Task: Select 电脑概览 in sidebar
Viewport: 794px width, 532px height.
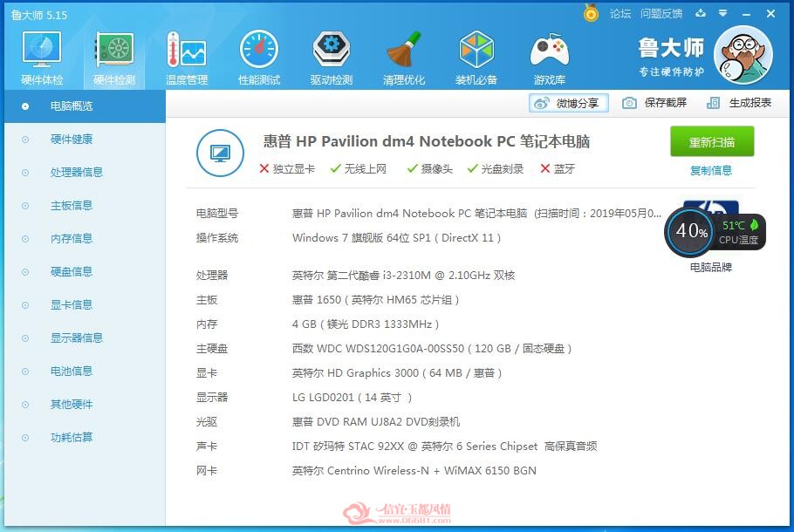Action: [85, 106]
